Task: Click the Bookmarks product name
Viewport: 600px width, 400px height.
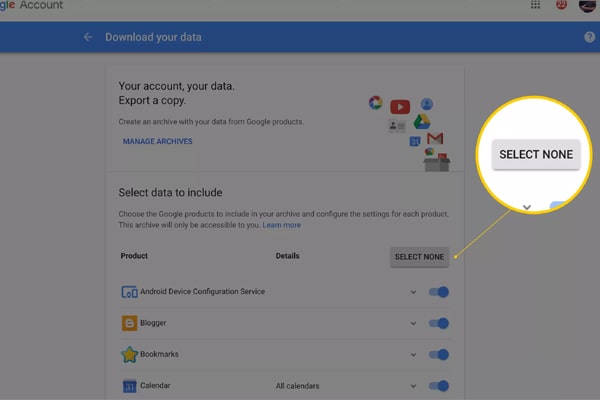Action: click(159, 354)
